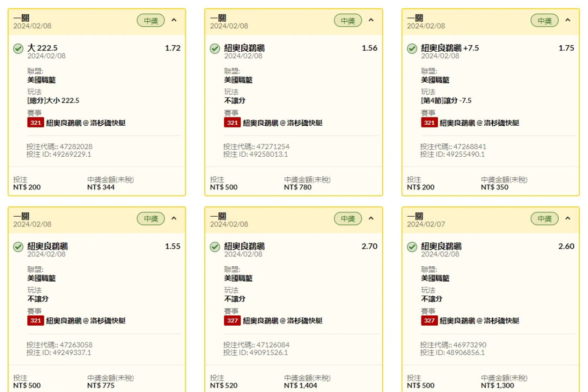The height and width of the screenshot is (392, 588).
Task: Click the winnings amount NT$ 344
Action: pos(101,187)
